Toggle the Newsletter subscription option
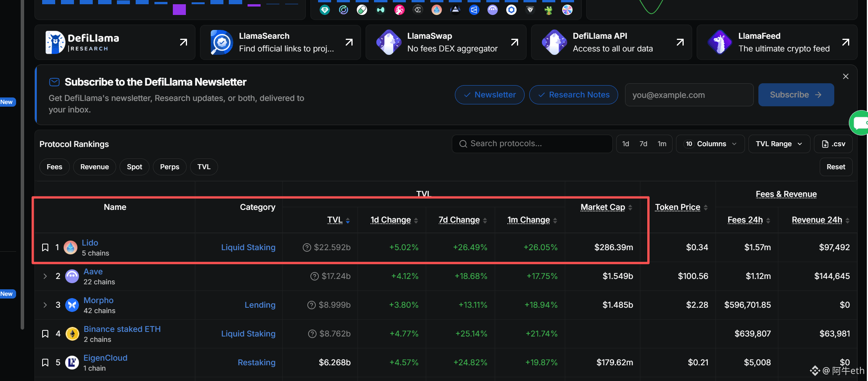 (490, 95)
